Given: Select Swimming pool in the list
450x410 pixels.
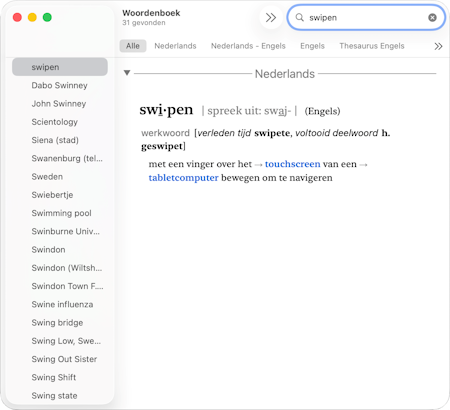Looking at the screenshot, I should [x=60, y=213].
